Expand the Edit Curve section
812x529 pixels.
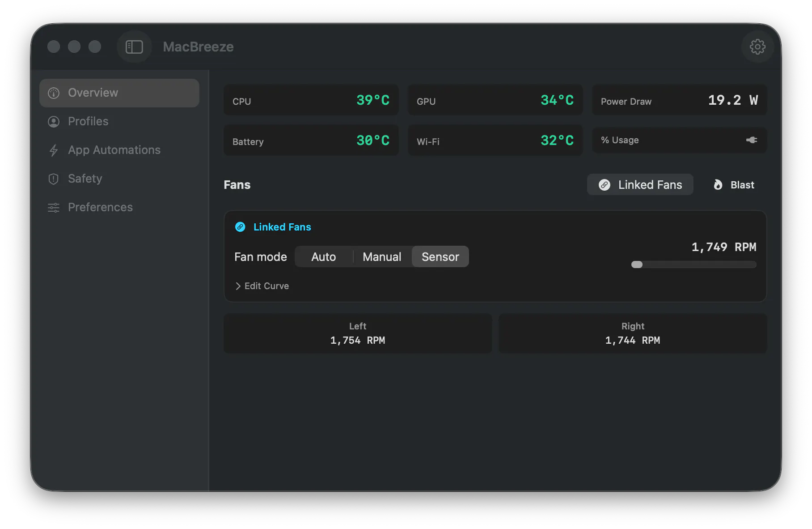click(262, 286)
